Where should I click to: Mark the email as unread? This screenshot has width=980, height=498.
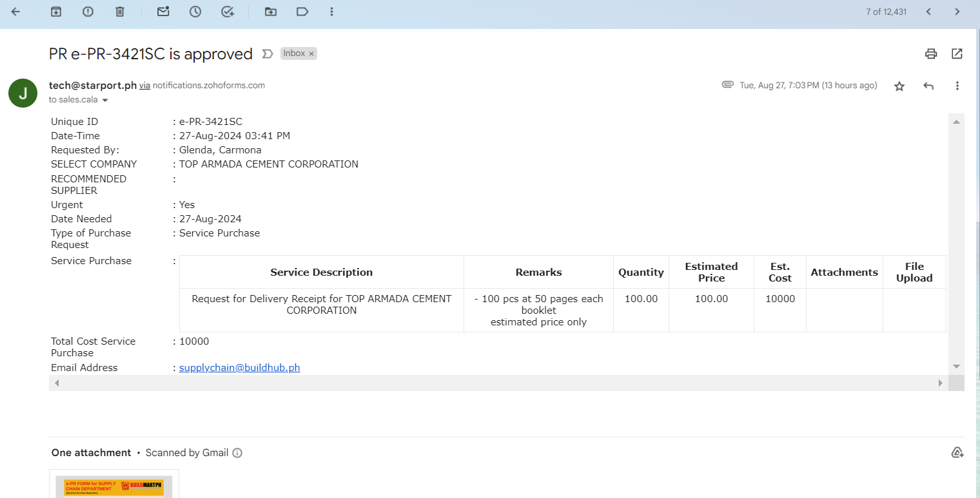tap(163, 12)
